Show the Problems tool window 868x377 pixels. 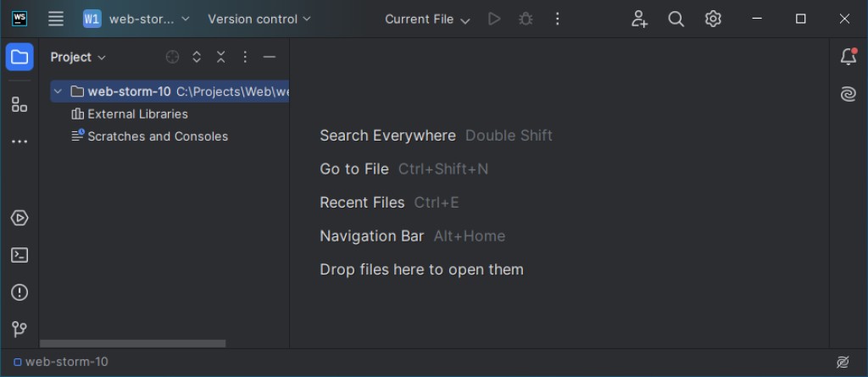[x=19, y=292]
